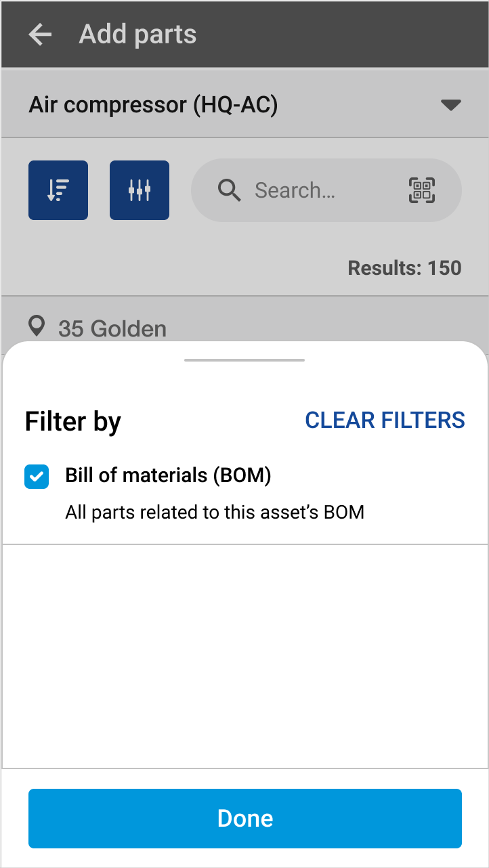Uncheck the Bill of materials checkbox
Viewport: 489px width, 868px height.
click(x=37, y=476)
